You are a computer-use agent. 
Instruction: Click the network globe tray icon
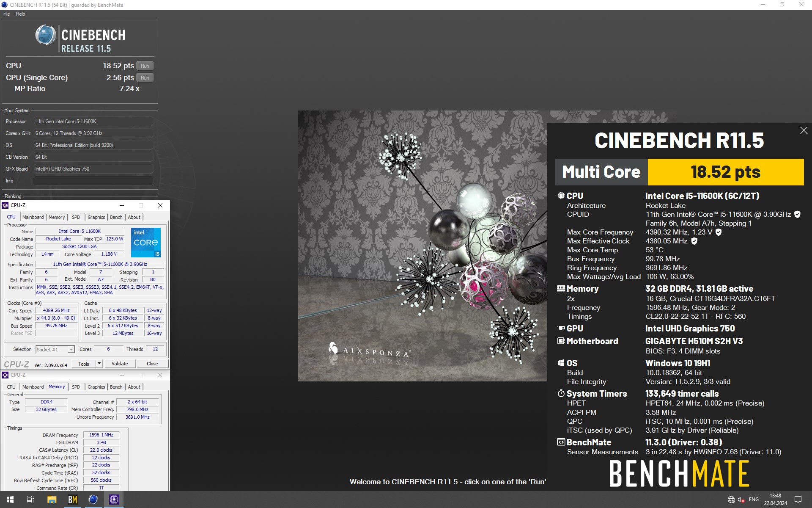(x=731, y=500)
